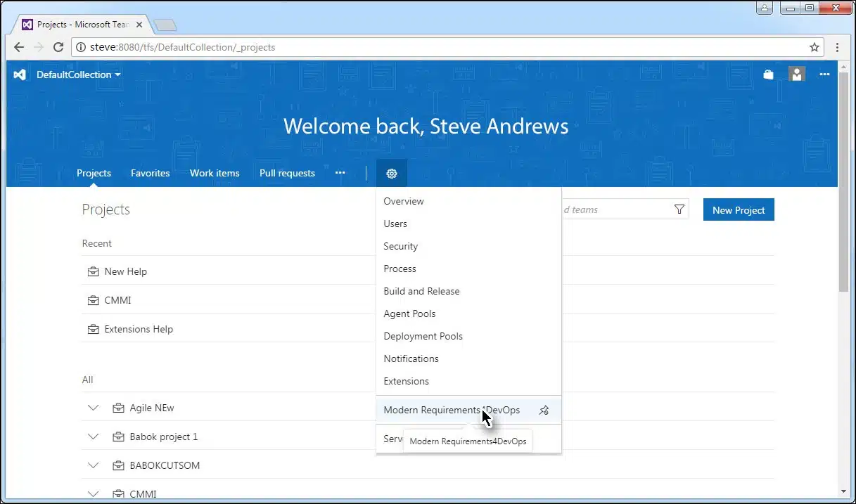The height and width of the screenshot is (504, 856).
Task: Select Extensions from the settings menu
Action: point(406,381)
